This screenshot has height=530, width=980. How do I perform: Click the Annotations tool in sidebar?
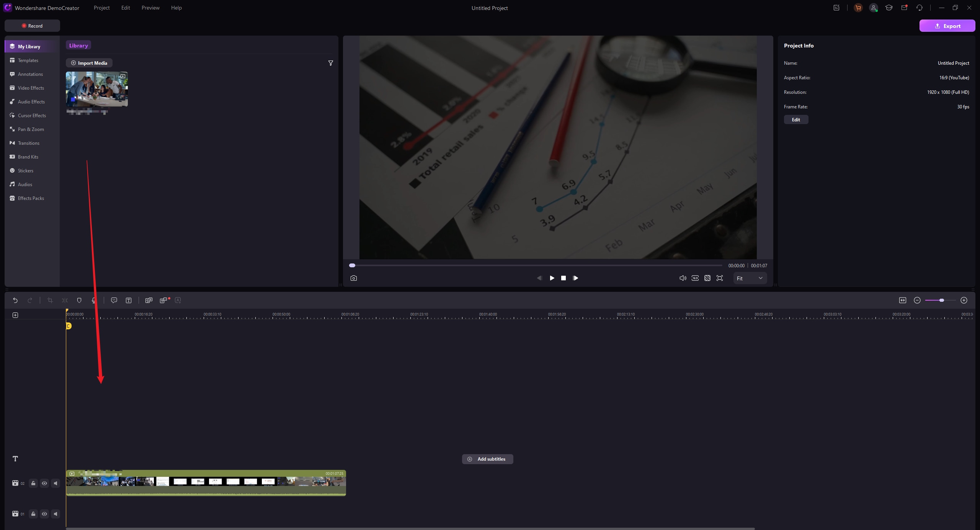pos(30,74)
